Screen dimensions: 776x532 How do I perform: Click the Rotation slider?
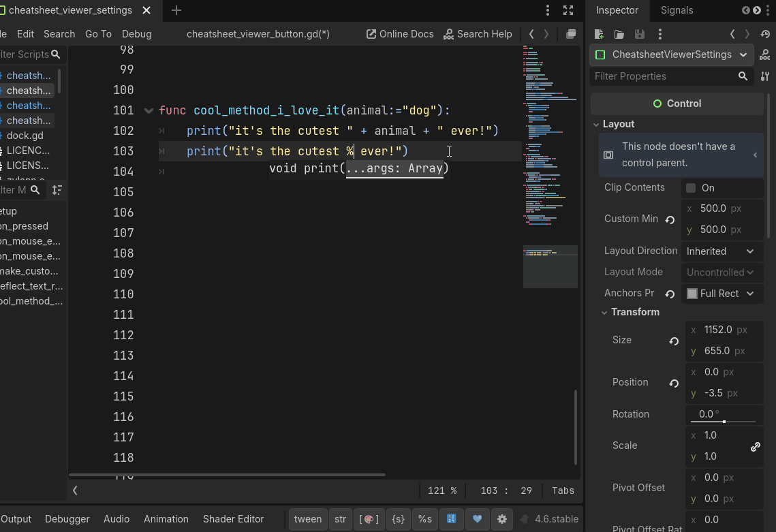click(x=724, y=422)
